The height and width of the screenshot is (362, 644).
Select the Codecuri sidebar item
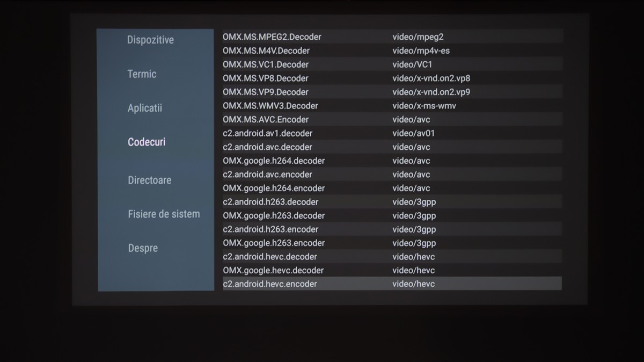tap(147, 142)
